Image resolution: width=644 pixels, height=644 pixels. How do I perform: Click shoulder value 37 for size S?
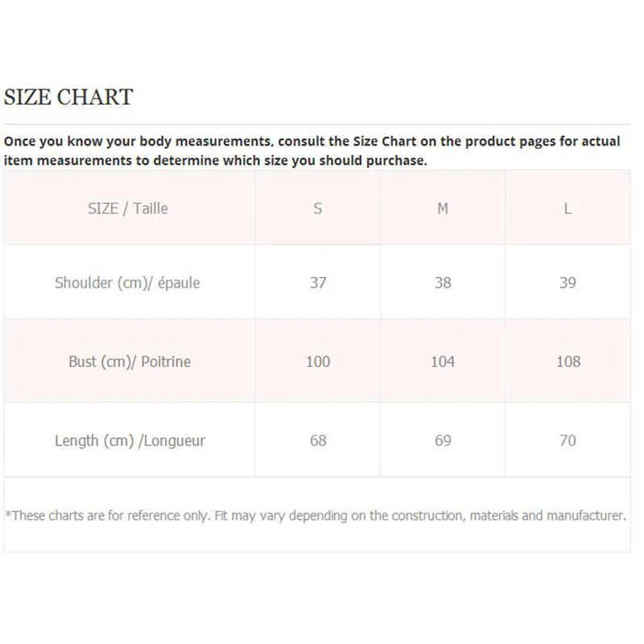[x=318, y=283]
